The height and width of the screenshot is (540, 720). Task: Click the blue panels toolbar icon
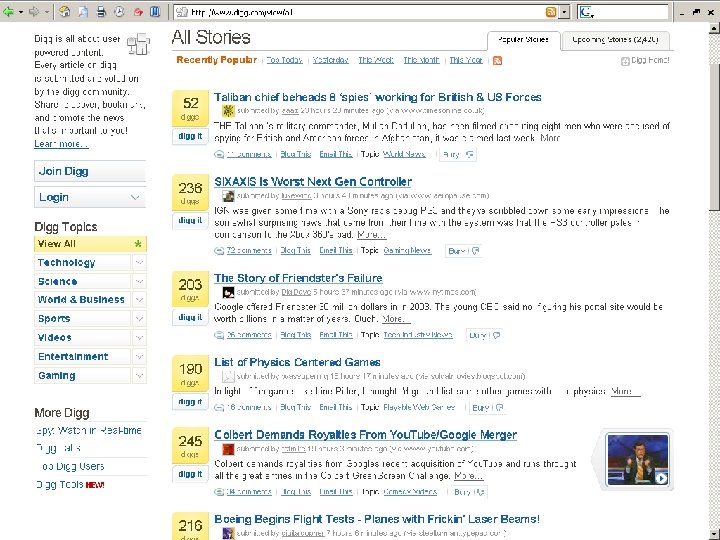click(x=155, y=12)
